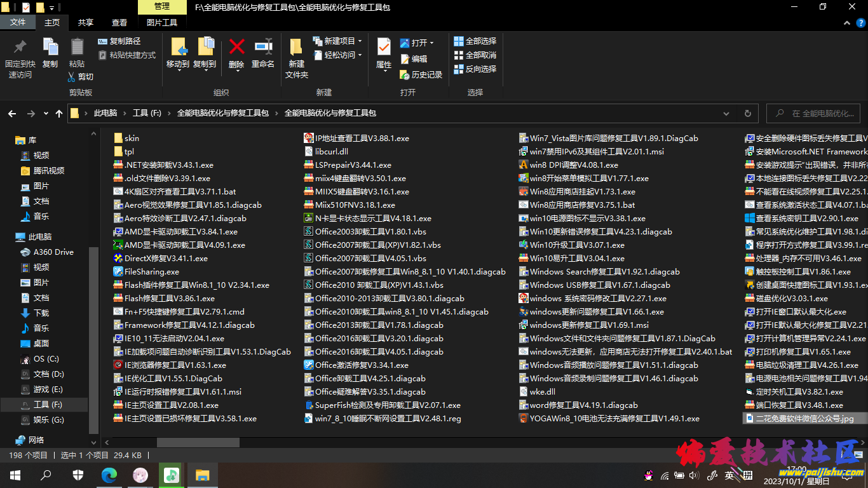Invert the selection using 反向选择
This screenshot has width=868, height=488.
[x=475, y=69]
